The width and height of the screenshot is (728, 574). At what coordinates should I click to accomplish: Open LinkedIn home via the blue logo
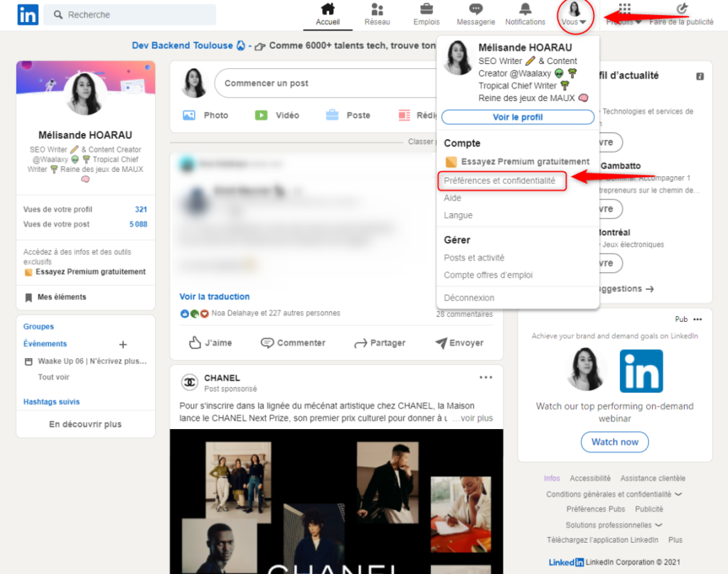(27, 14)
